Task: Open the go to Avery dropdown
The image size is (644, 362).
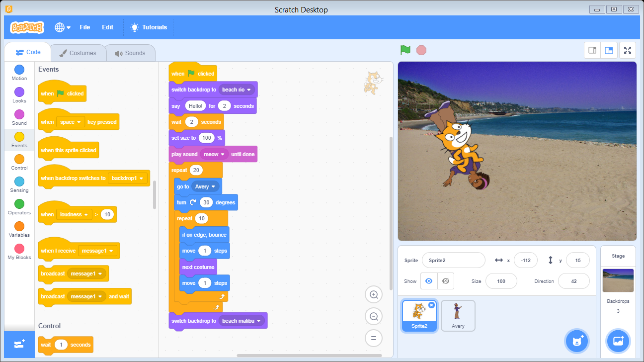Action: click(205, 186)
